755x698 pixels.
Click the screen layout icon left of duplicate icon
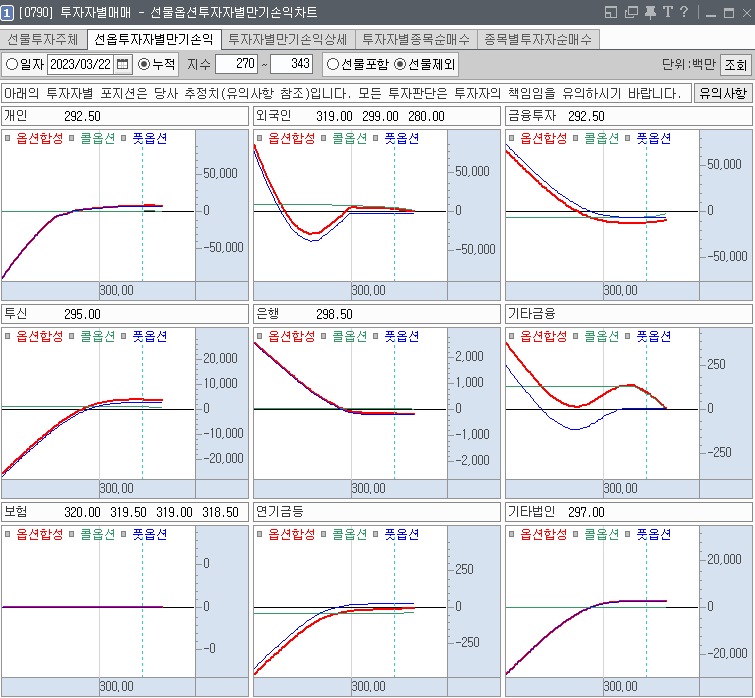click(612, 12)
